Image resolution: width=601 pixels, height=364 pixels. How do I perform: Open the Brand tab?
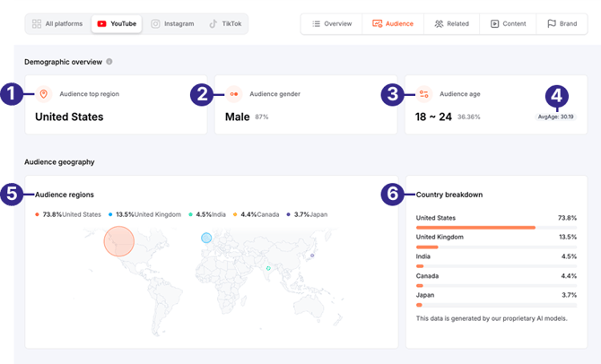[x=562, y=24]
